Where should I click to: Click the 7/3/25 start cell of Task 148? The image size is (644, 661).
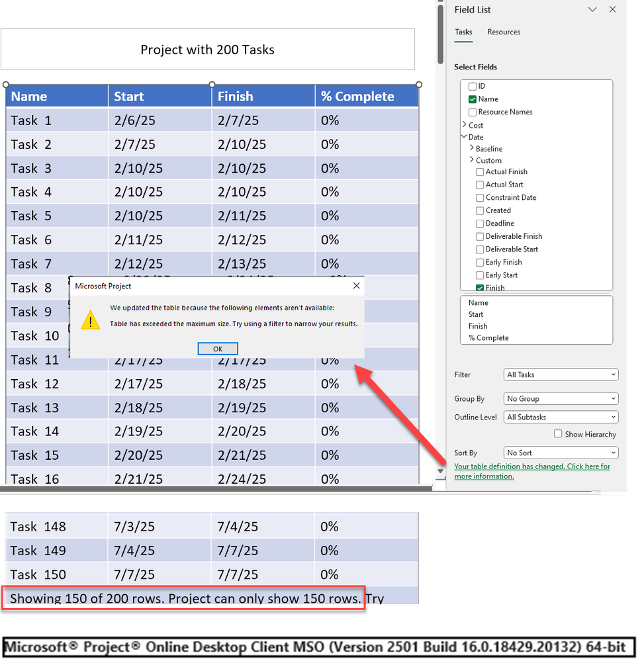point(160,527)
